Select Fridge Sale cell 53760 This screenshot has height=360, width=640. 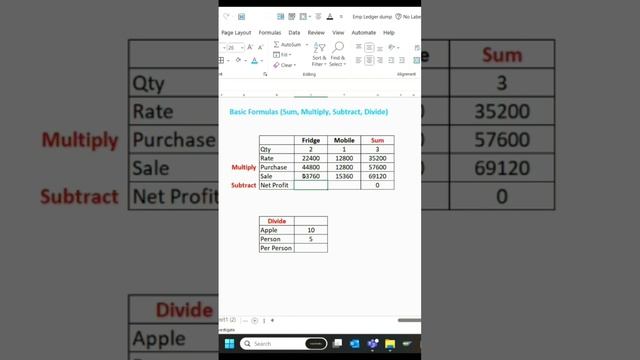click(311, 176)
